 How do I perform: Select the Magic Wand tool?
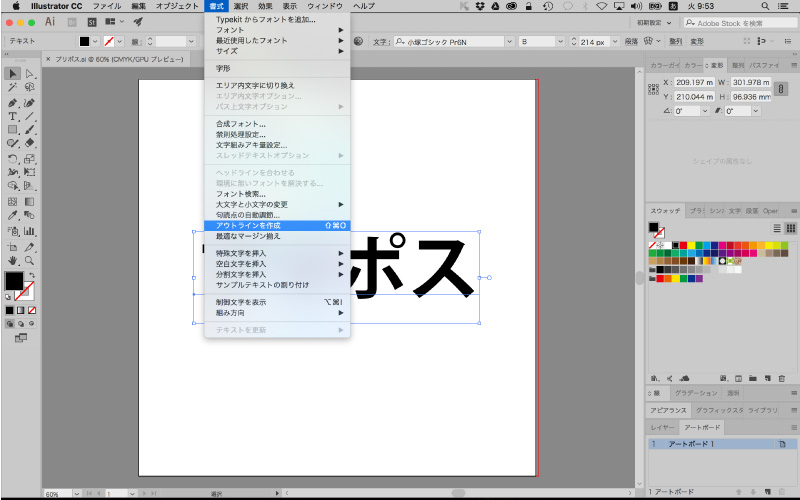pos(13,88)
